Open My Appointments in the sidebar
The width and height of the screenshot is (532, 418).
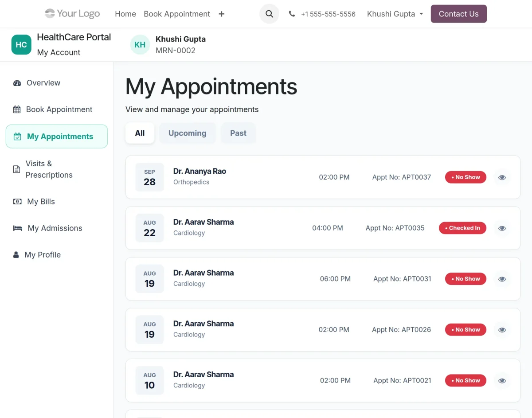pos(57,137)
